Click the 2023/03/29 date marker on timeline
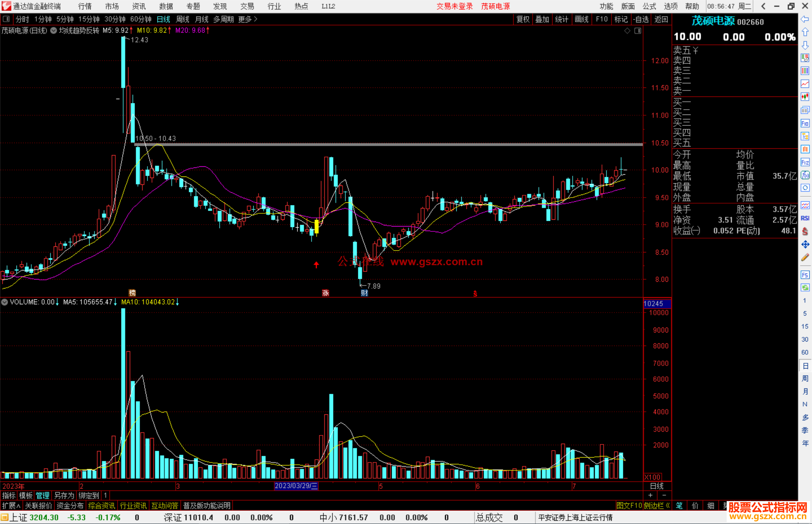Screen dimensions: 812x524 pyautogui.click(x=296, y=486)
